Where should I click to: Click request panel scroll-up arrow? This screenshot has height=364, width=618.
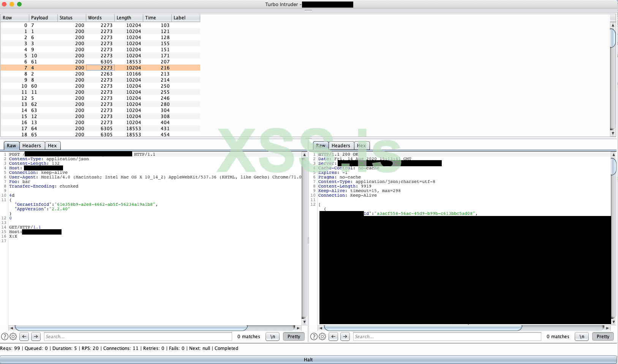(304, 155)
